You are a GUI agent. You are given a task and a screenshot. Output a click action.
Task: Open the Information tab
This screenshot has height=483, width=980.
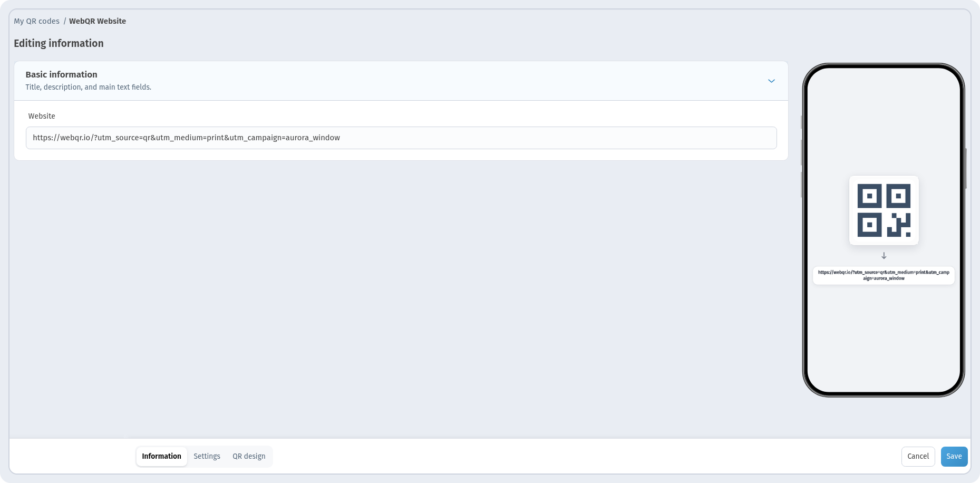[161, 456]
